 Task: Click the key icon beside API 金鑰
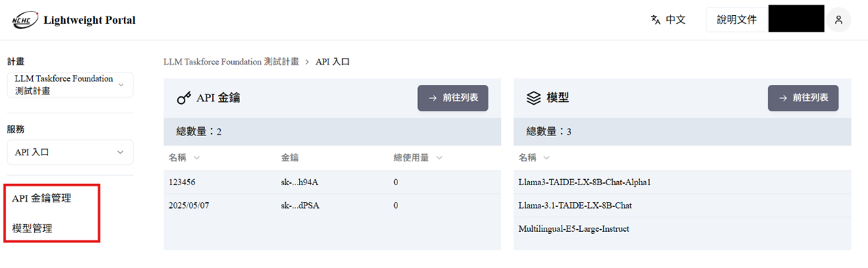coord(183,98)
